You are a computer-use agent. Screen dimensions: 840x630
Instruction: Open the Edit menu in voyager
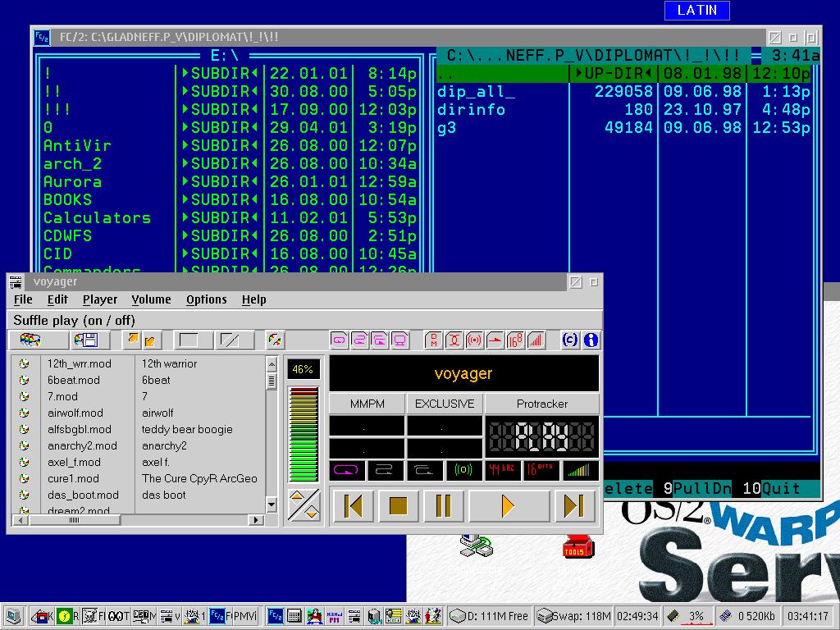coord(57,299)
